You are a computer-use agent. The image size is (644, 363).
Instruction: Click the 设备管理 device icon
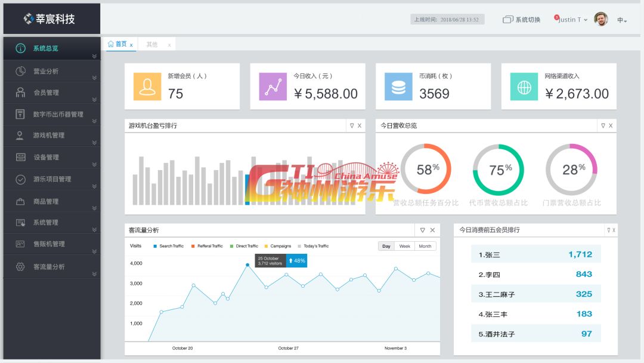pyautogui.click(x=20, y=157)
